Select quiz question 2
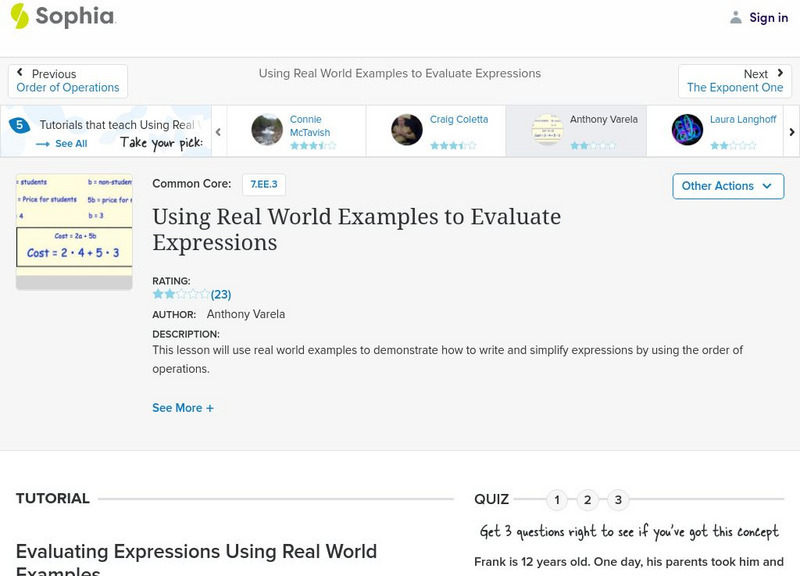Viewport: 800px width, 576px height. (588, 500)
